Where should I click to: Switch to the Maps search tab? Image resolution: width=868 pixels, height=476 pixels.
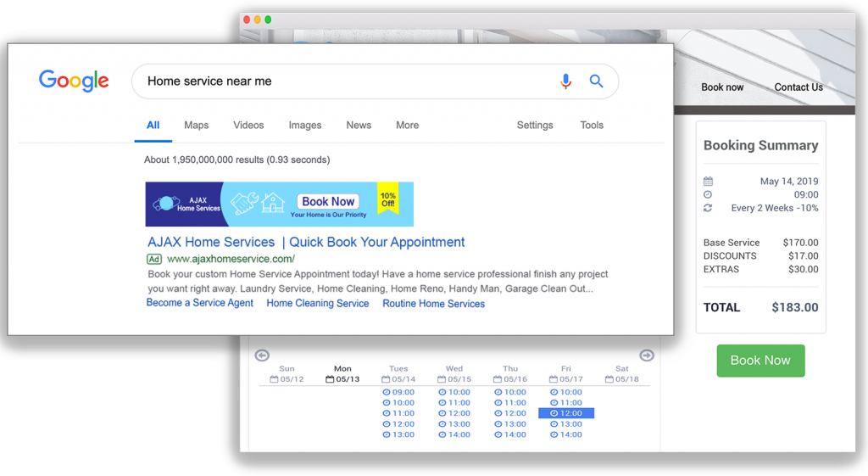196,126
